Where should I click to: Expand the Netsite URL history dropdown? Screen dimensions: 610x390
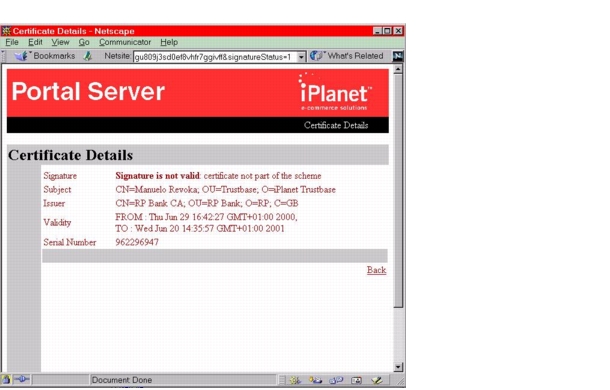[301, 57]
